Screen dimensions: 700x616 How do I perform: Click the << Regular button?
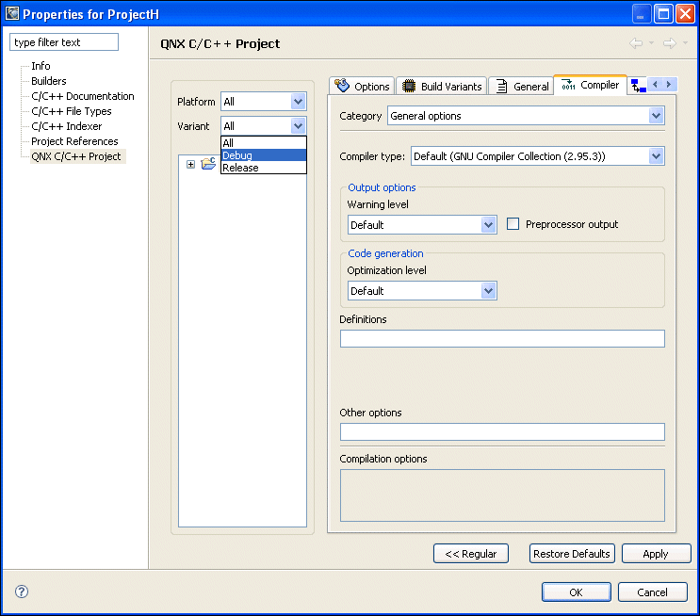pos(470,554)
